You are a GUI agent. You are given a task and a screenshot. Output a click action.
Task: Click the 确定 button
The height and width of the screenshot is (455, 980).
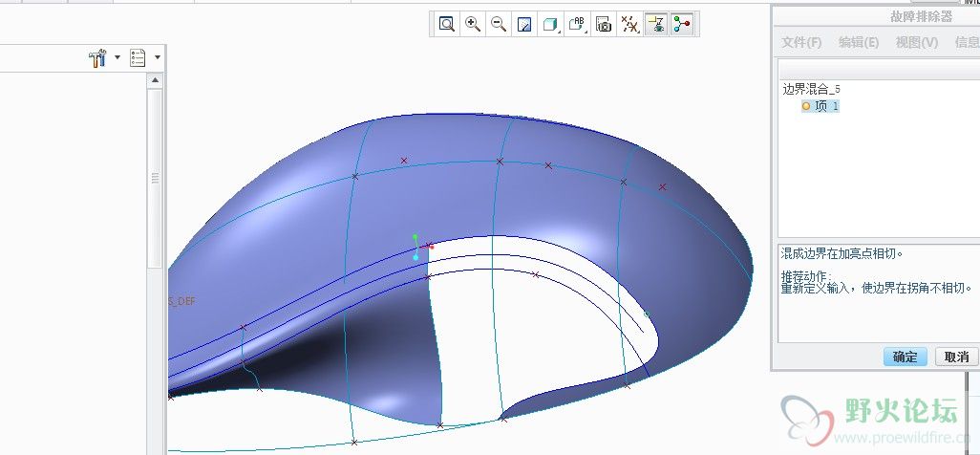(905, 357)
